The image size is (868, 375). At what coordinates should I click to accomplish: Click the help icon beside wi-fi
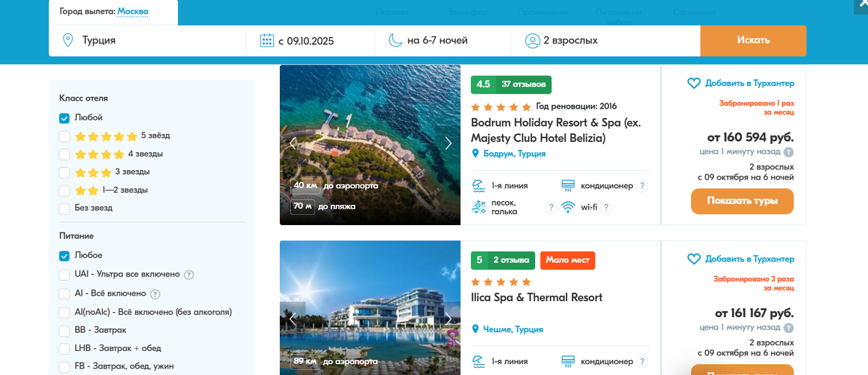(606, 208)
